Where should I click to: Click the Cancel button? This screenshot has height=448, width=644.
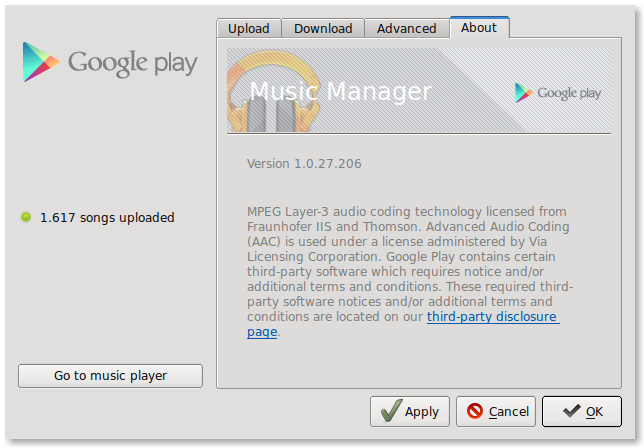(x=496, y=411)
